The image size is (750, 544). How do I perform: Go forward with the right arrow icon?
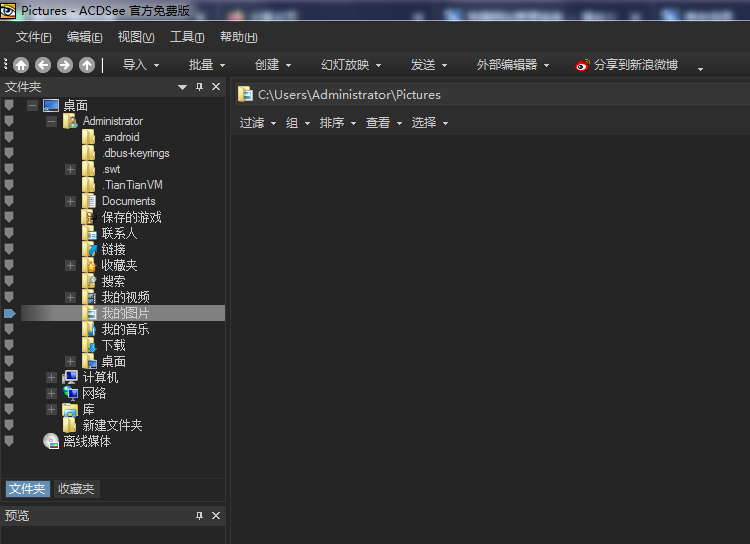[65, 65]
